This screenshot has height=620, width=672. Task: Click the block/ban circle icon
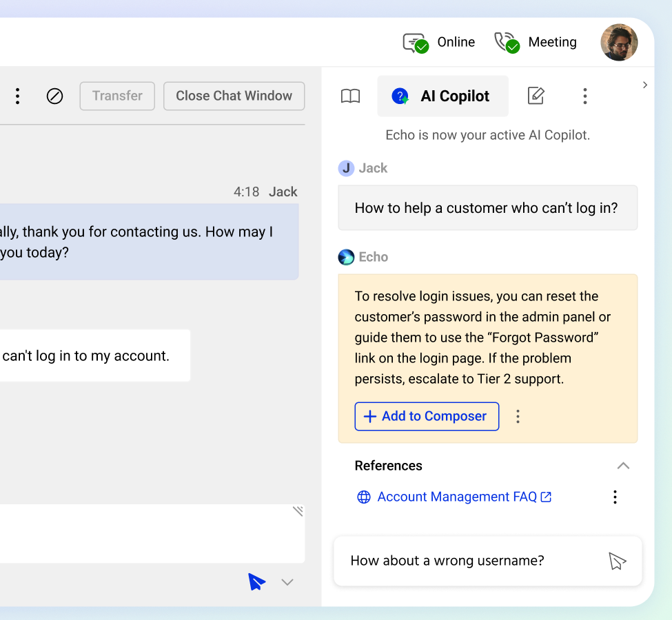[55, 96]
